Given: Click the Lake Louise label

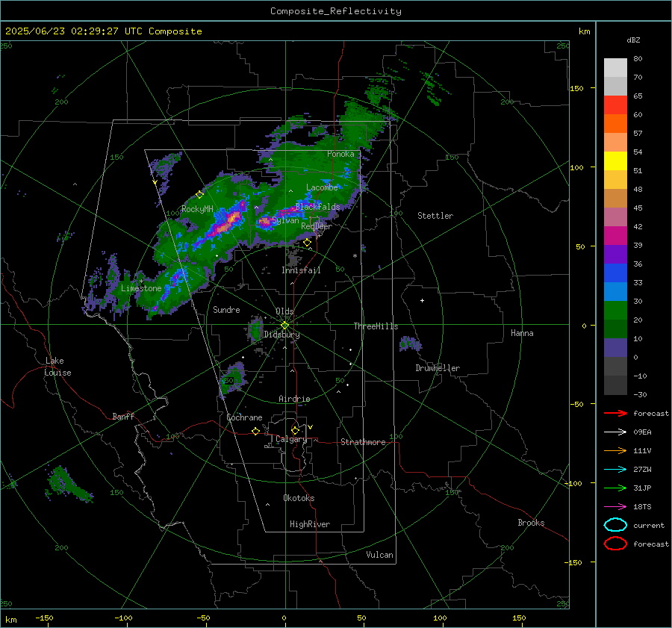Looking at the screenshot, I should (x=57, y=367).
